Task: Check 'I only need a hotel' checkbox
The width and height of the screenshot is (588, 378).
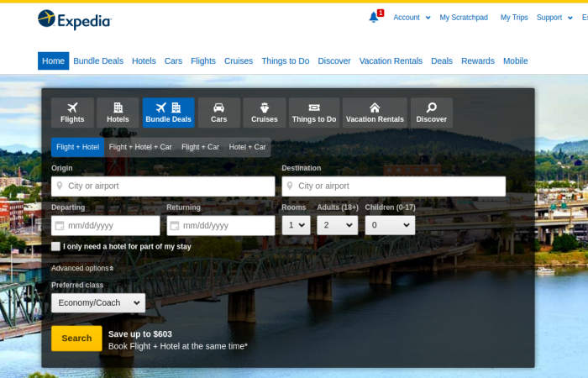Action: click(56, 246)
